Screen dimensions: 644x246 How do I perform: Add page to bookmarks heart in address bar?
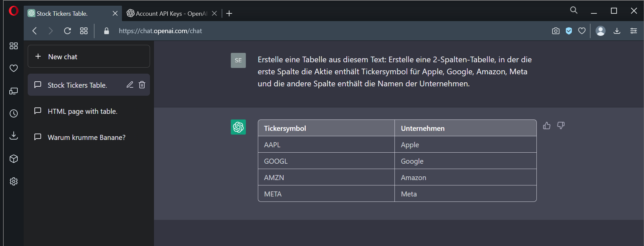tap(582, 31)
